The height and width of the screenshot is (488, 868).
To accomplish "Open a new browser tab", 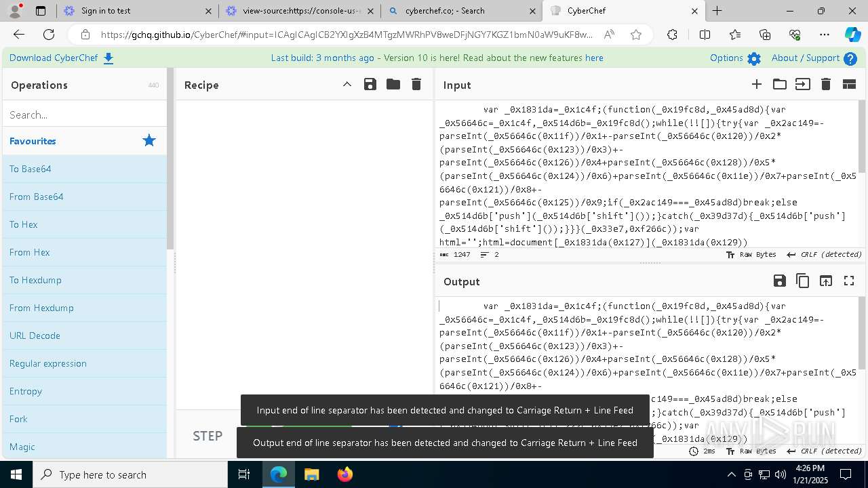I will pyautogui.click(x=717, y=11).
